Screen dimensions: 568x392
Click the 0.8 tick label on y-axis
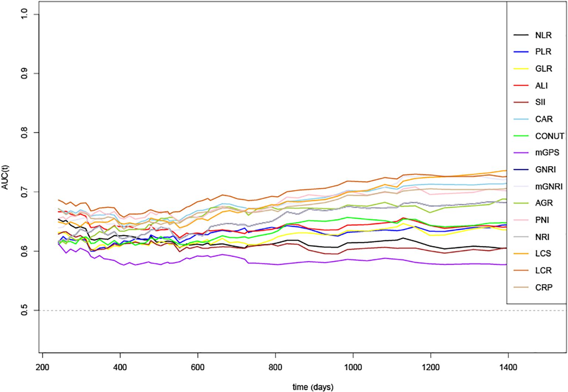(x=25, y=133)
